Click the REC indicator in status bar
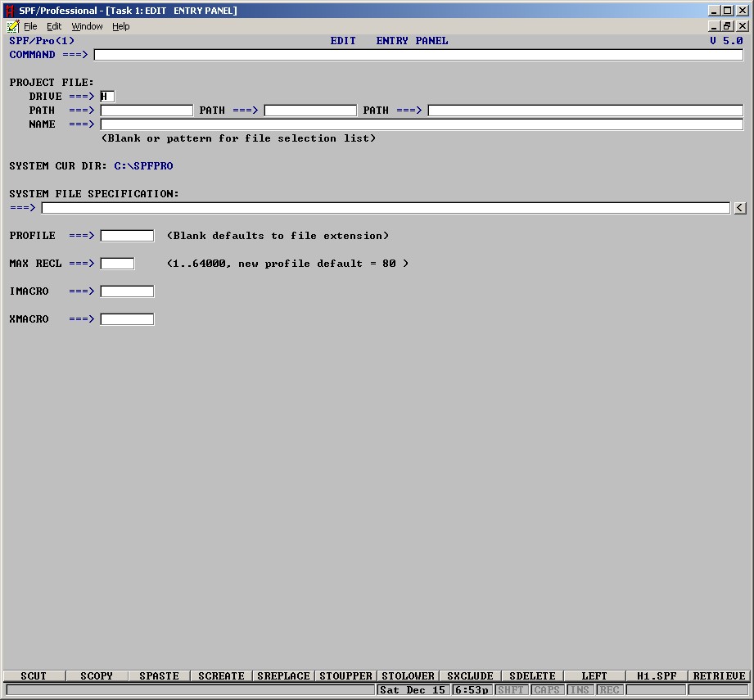 coord(609,690)
